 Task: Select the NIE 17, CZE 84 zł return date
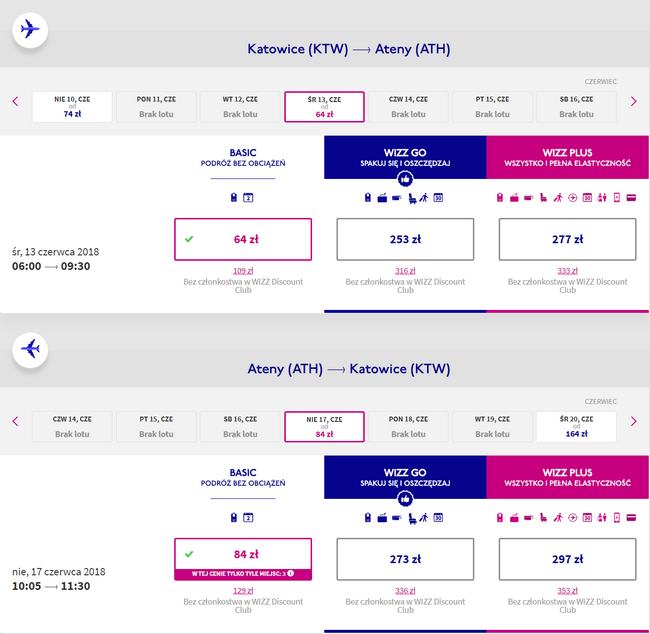[324, 427]
